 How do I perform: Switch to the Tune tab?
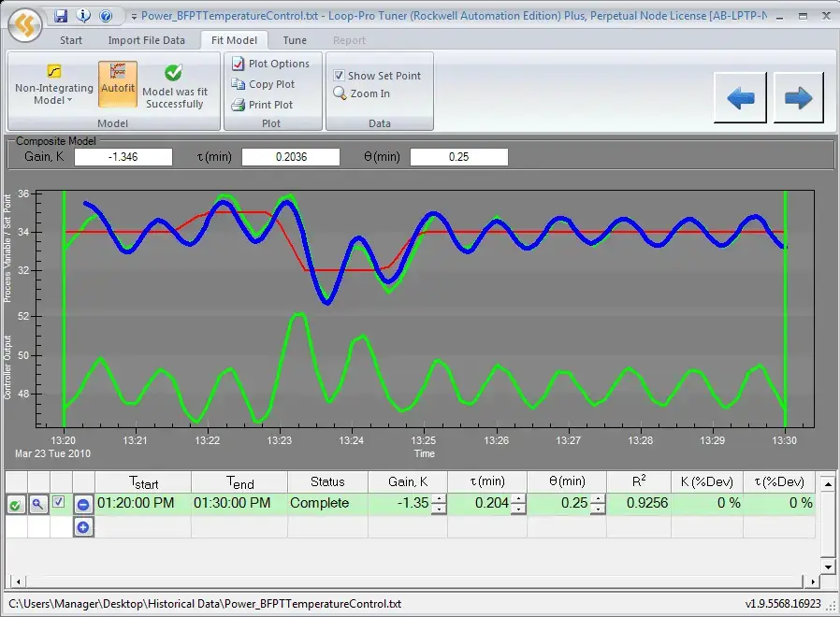tap(295, 40)
